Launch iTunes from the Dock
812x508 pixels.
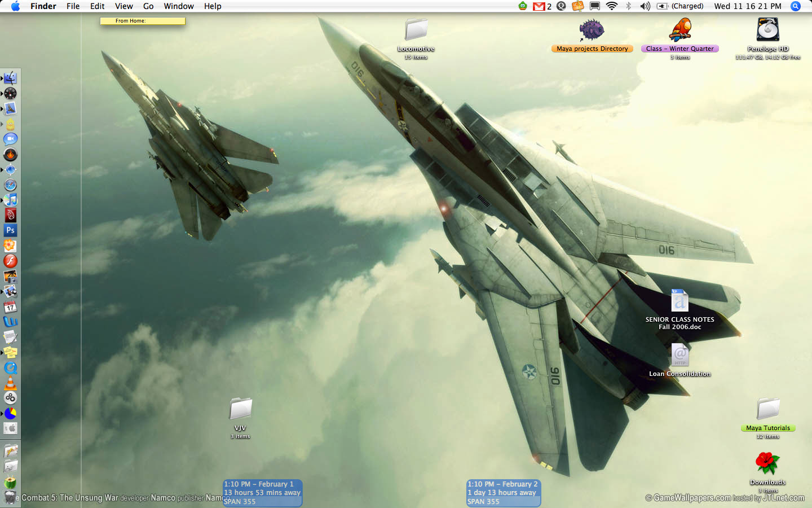[10, 200]
